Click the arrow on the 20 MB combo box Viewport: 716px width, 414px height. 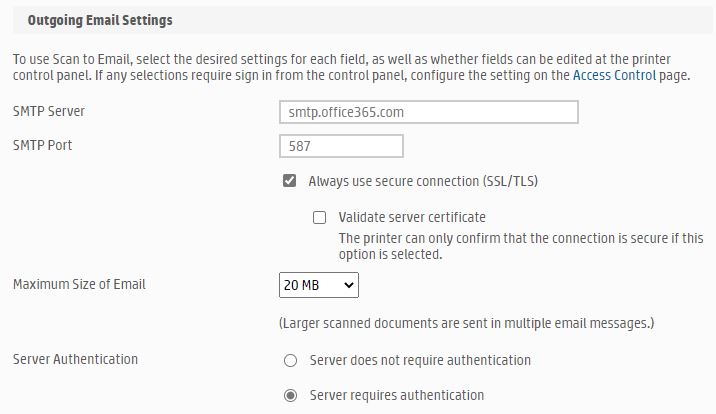click(x=349, y=285)
